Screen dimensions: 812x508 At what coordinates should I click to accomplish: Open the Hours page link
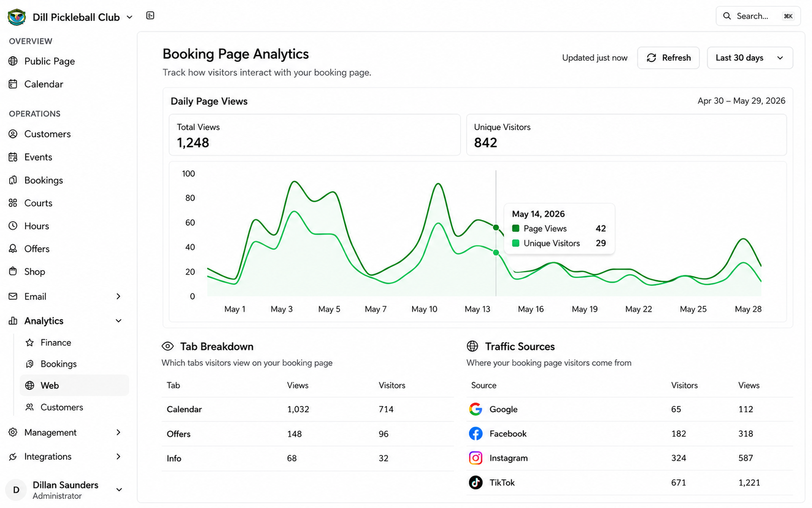[x=37, y=226]
